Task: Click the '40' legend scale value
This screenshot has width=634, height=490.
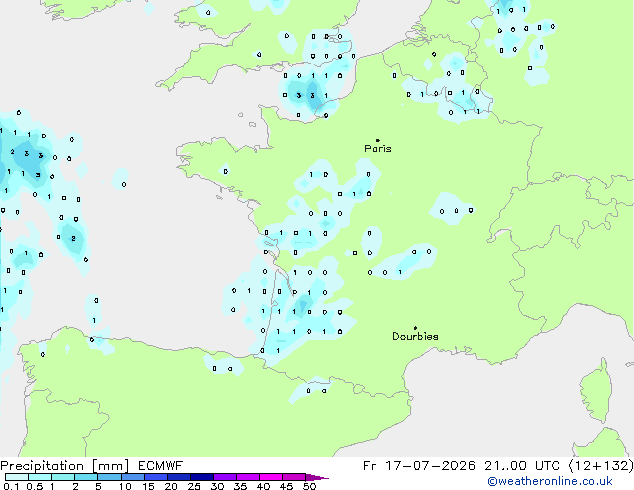Action: (x=263, y=486)
